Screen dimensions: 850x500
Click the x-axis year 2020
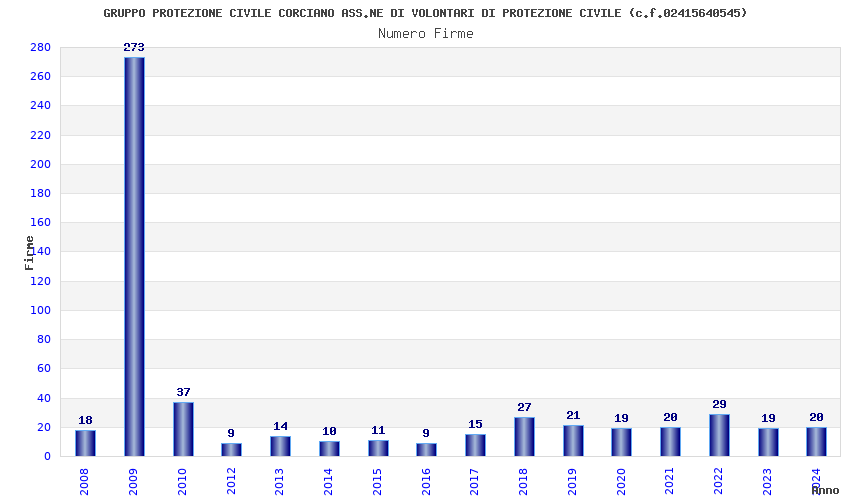(621, 482)
